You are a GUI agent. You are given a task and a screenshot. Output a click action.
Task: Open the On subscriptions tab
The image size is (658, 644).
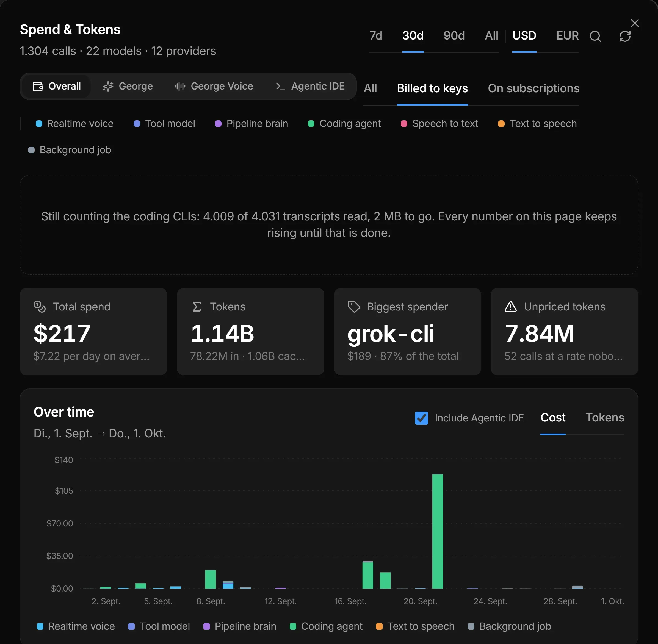pyautogui.click(x=533, y=88)
